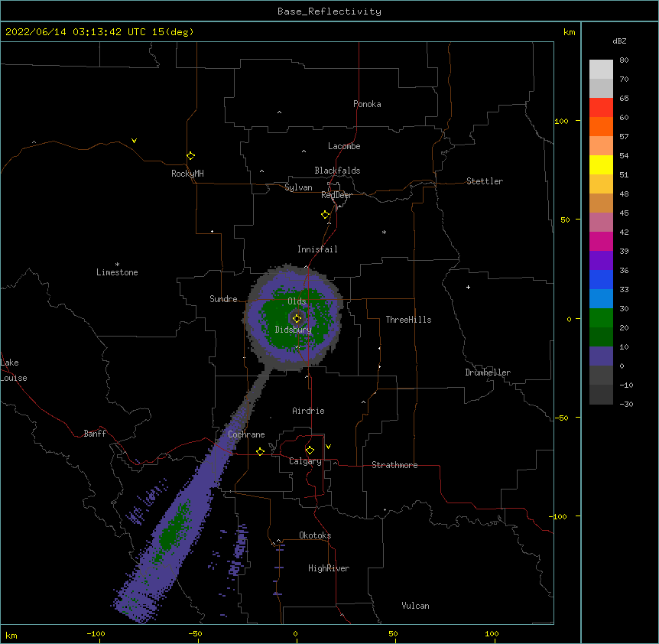Click the Ponoka city label

[367, 104]
